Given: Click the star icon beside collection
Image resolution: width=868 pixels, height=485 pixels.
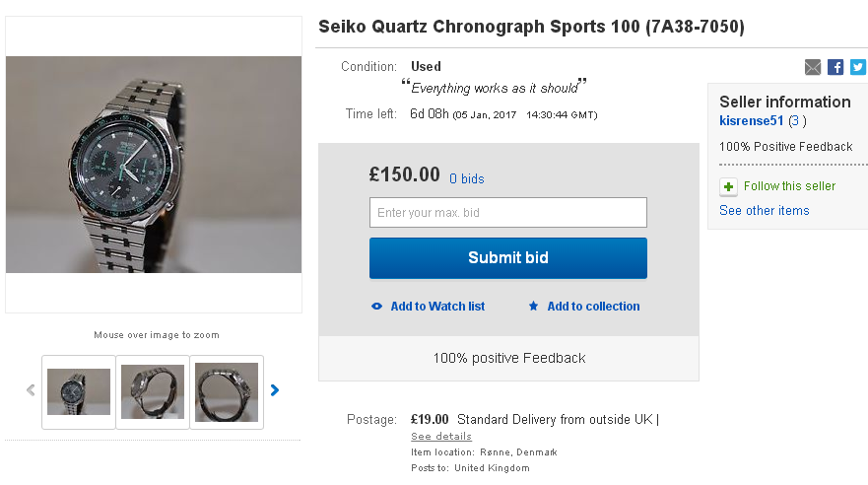Looking at the screenshot, I should coord(533,307).
